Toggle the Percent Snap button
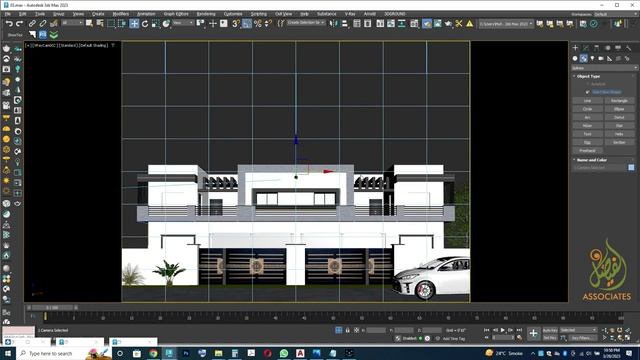 (x=258, y=24)
